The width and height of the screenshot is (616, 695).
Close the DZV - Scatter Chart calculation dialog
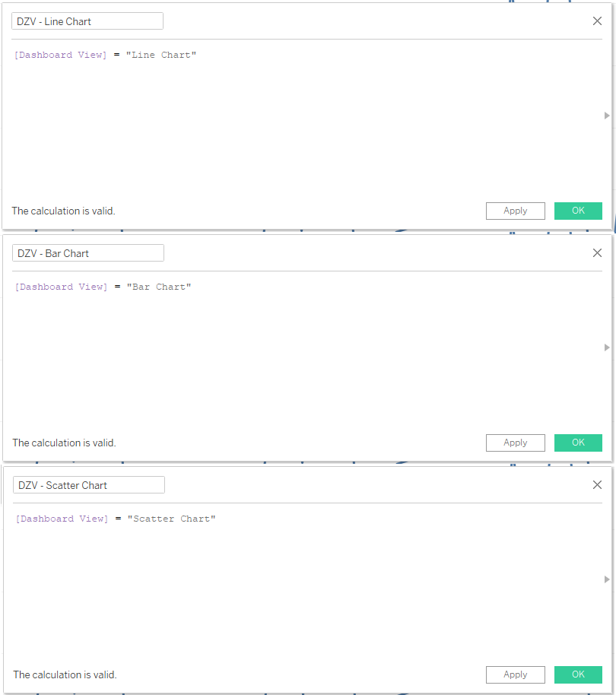pyautogui.click(x=597, y=485)
